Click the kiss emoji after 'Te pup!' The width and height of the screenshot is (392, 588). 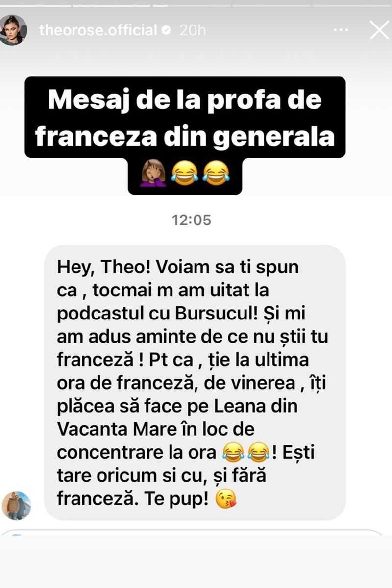click(225, 499)
